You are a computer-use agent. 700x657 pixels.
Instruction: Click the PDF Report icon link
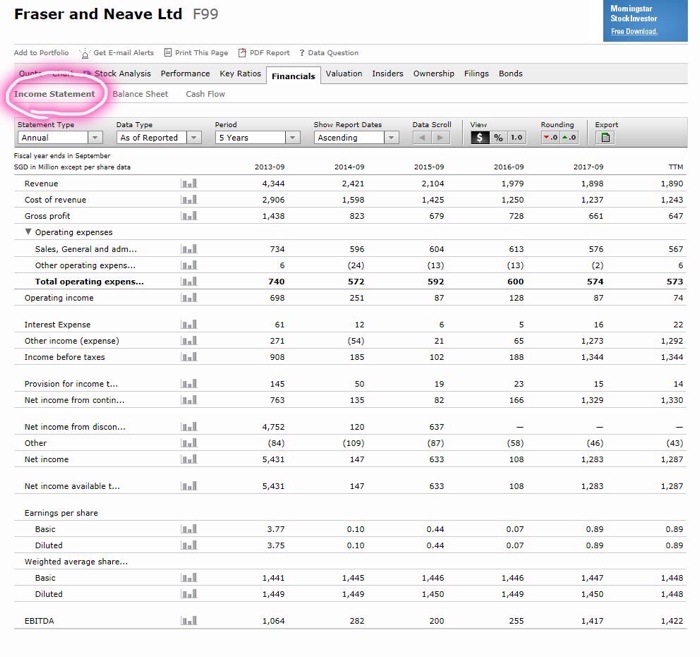point(264,53)
